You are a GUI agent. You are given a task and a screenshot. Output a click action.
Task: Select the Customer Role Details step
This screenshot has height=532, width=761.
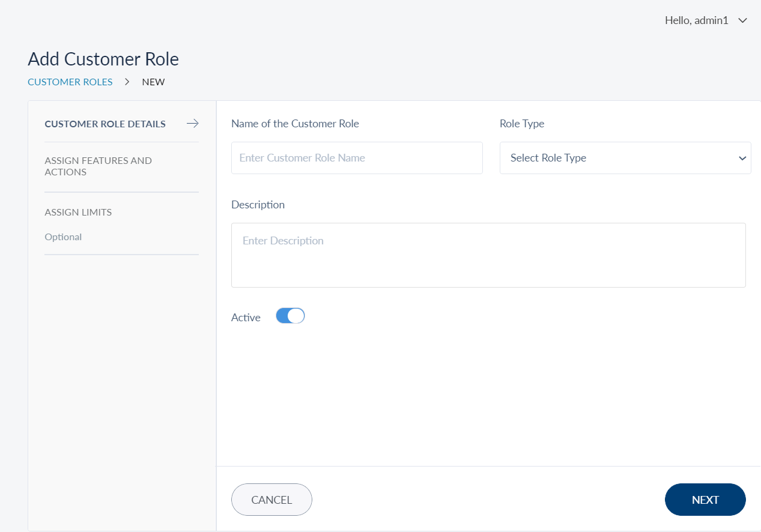pyautogui.click(x=105, y=124)
